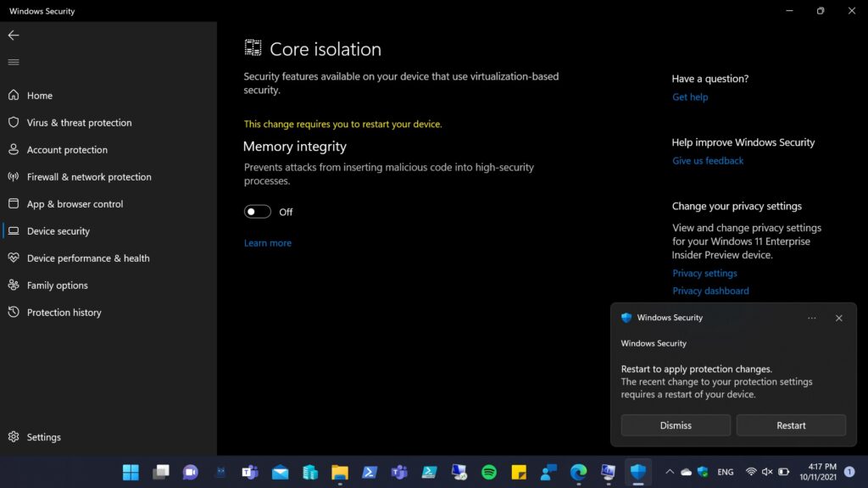The height and width of the screenshot is (488, 868).
Task: Click the back arrow in the sidebar
Action: coord(13,36)
